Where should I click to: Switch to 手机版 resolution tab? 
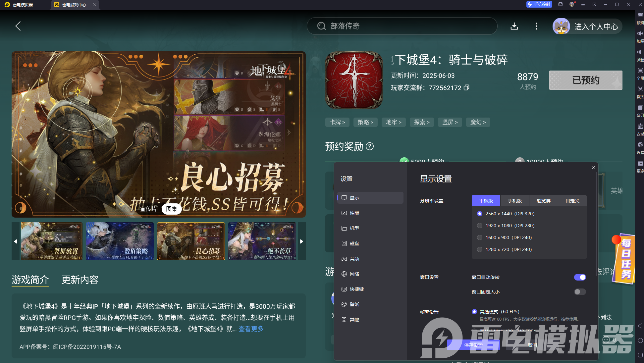514,201
